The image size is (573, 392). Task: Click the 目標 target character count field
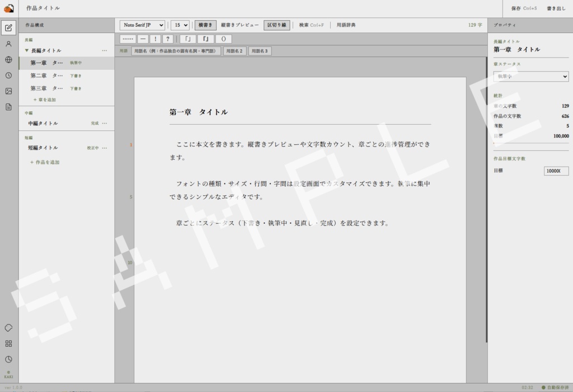coord(556,171)
